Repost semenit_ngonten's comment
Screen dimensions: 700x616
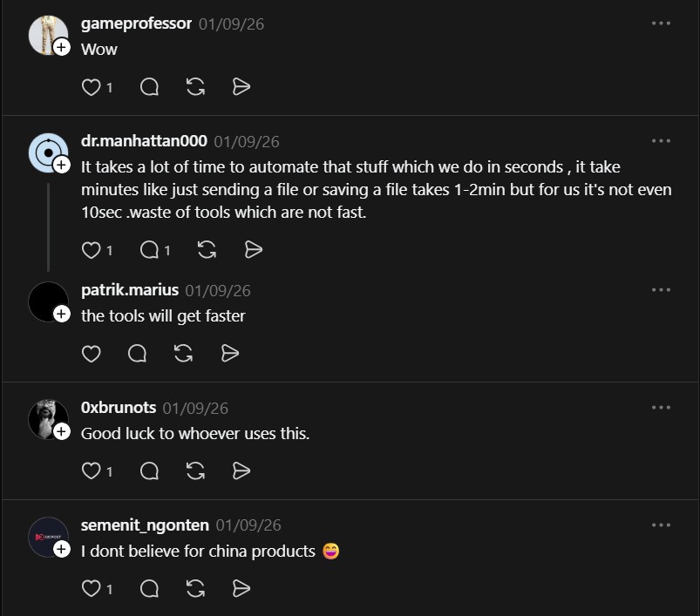pyautogui.click(x=195, y=589)
